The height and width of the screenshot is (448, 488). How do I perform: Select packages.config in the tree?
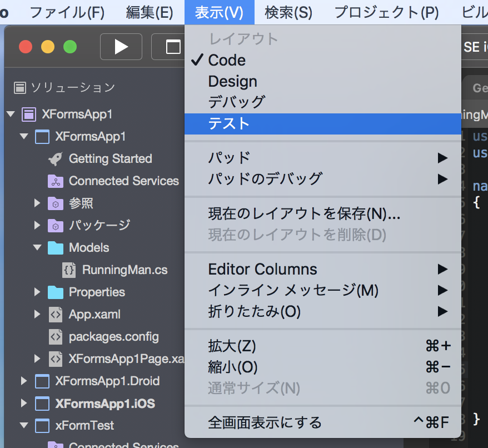point(113,337)
